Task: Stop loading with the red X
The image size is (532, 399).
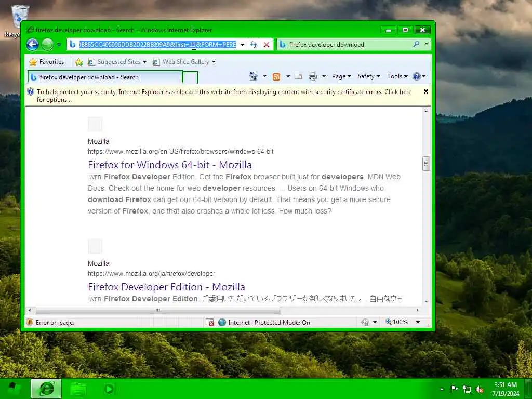Action: pos(267,45)
